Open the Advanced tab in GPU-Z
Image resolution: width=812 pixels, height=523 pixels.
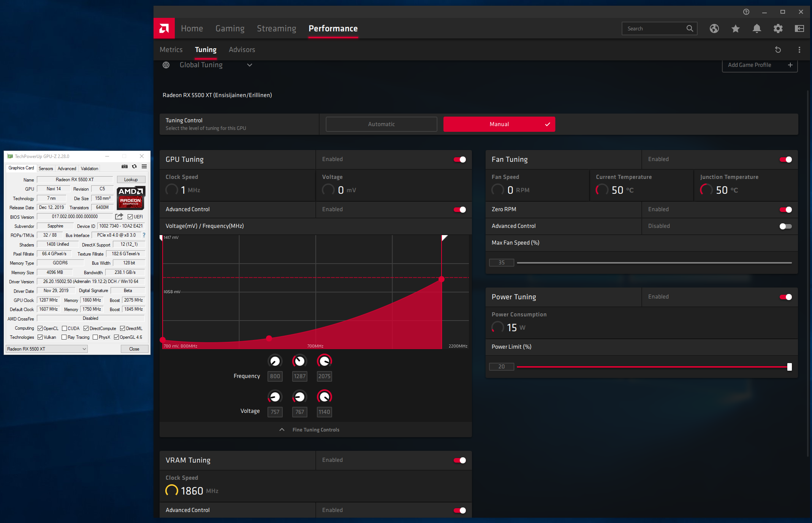(67, 168)
